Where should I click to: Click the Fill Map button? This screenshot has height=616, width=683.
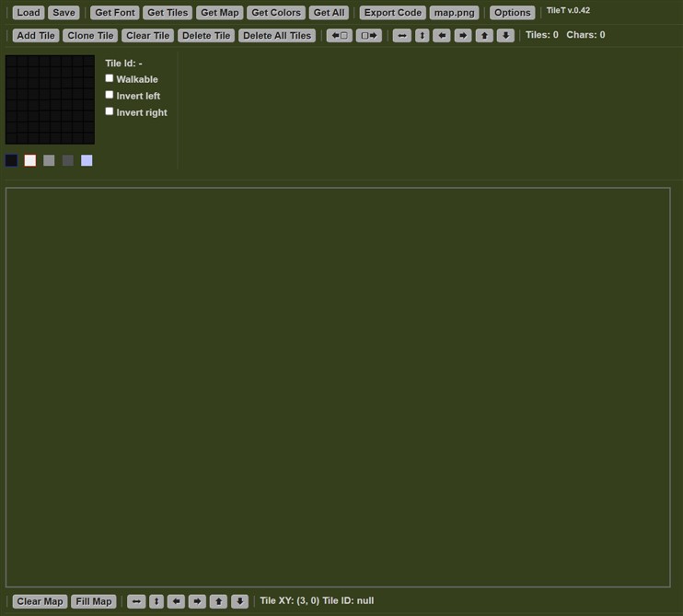click(x=93, y=601)
